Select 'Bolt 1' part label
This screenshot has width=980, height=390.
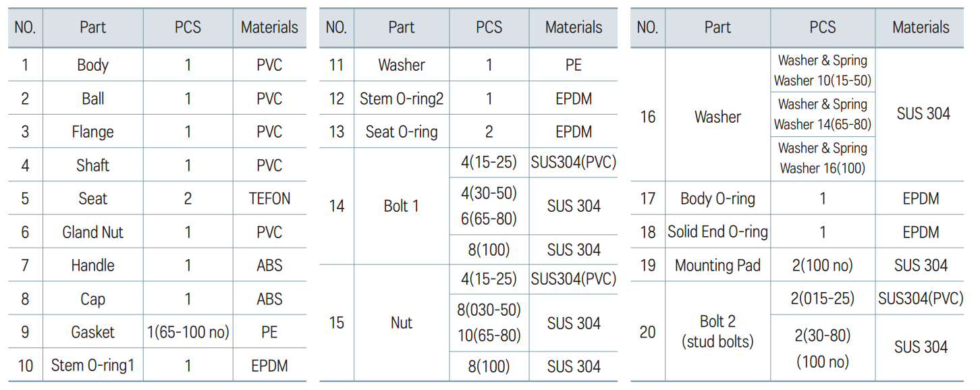click(x=402, y=206)
